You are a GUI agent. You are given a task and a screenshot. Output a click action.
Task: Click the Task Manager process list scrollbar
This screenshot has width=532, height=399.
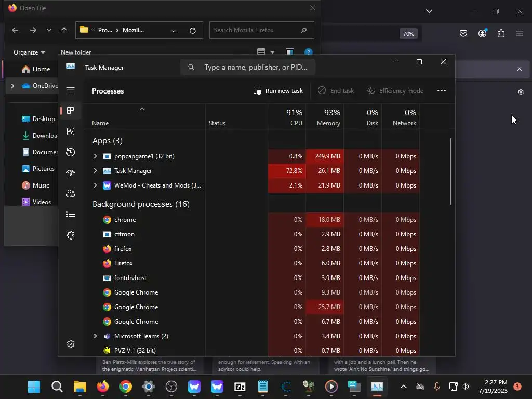coord(451,171)
